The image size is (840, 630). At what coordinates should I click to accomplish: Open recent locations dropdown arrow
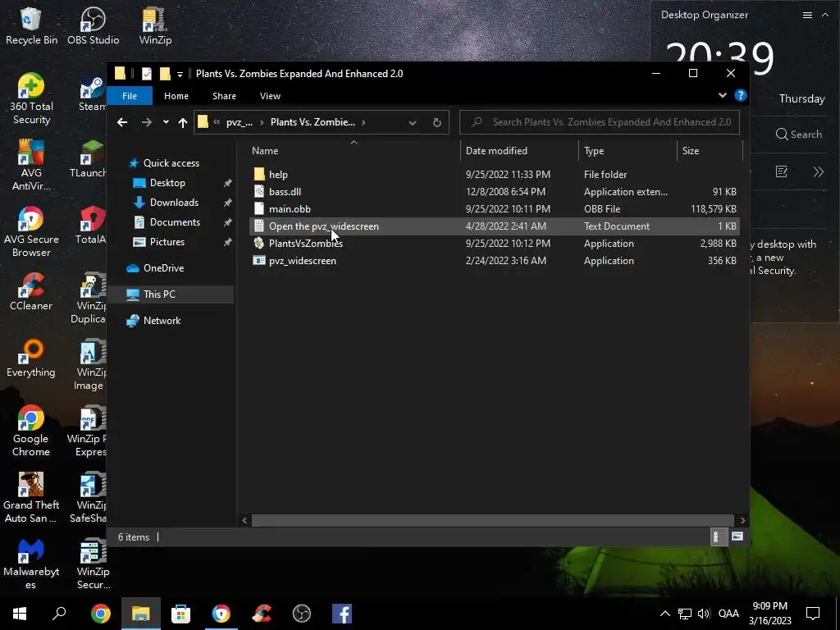[166, 122]
